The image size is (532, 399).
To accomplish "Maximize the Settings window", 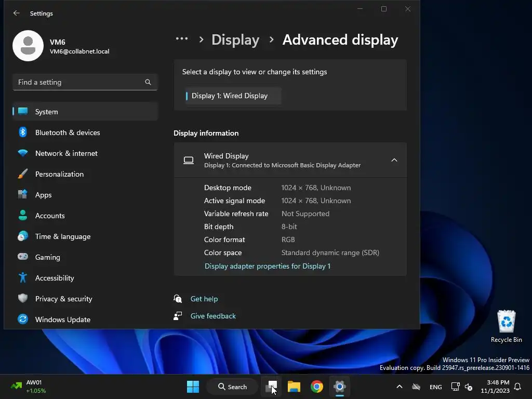I will click(384, 9).
